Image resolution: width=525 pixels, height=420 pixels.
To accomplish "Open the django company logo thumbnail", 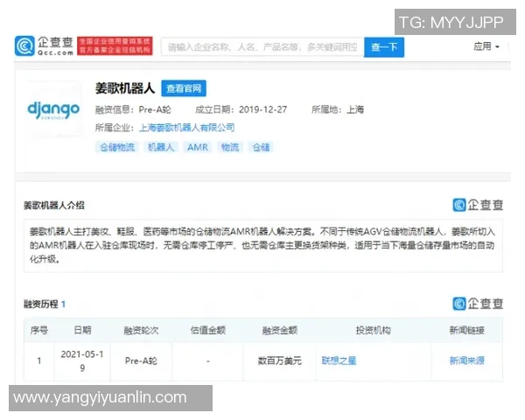I will (x=53, y=109).
